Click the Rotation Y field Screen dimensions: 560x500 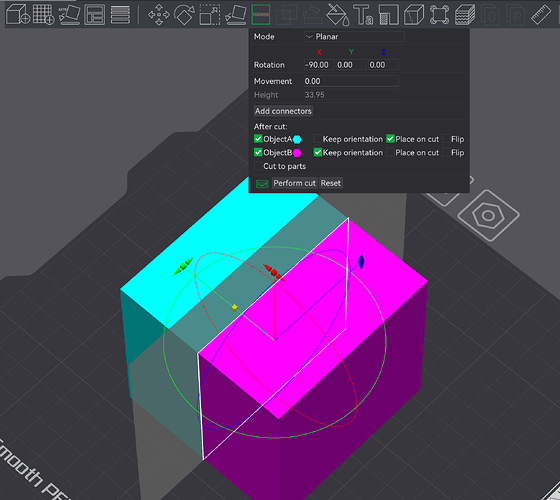point(351,65)
